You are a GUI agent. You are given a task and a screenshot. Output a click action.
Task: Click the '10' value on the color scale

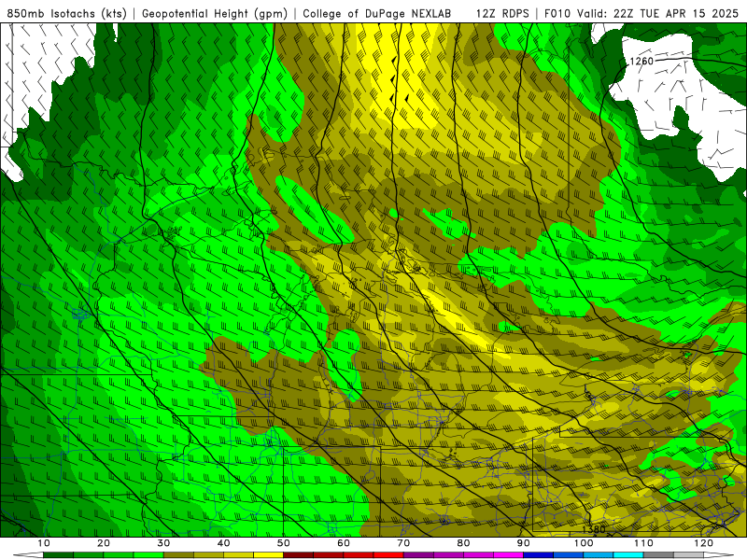(x=43, y=543)
